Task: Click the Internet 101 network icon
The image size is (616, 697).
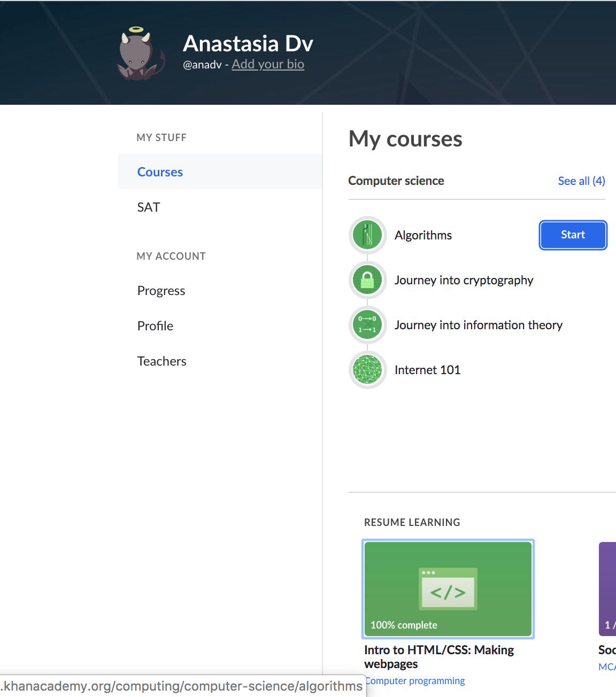Action: coord(367,370)
